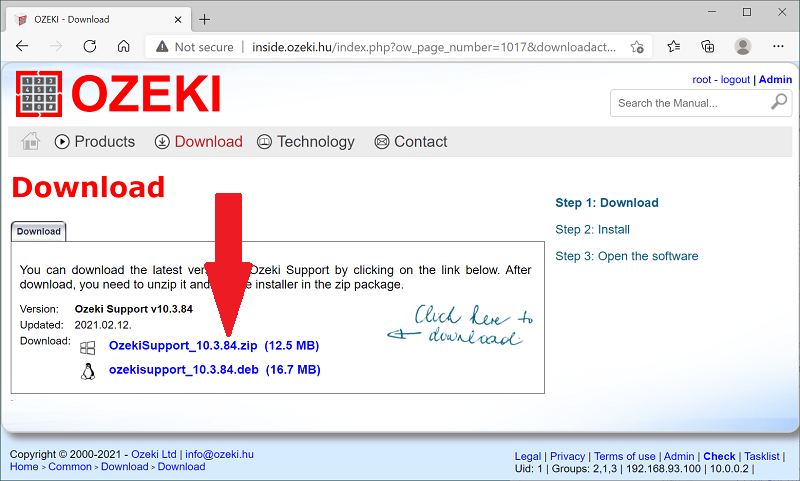Screen dimensions: 800x481
Task: Open Step 2: Install link
Action: tap(592, 230)
